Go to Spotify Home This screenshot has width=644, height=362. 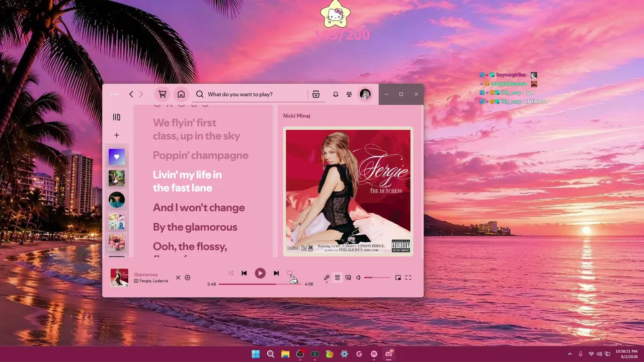point(181,94)
